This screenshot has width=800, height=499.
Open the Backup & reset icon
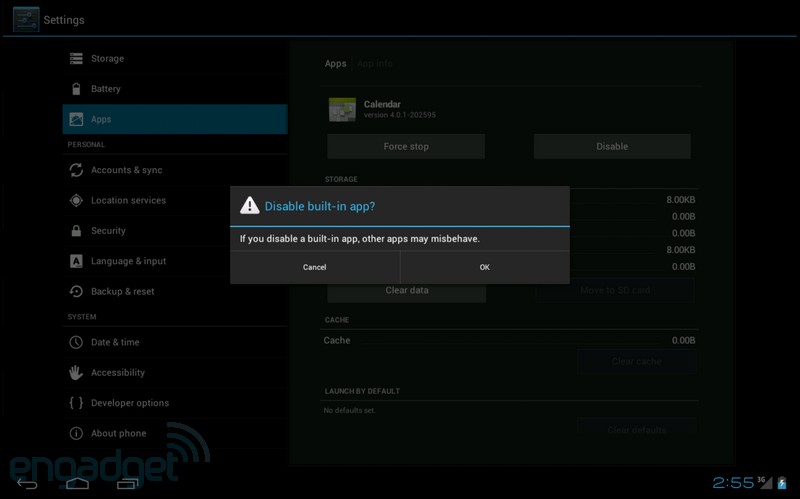pos(76,292)
